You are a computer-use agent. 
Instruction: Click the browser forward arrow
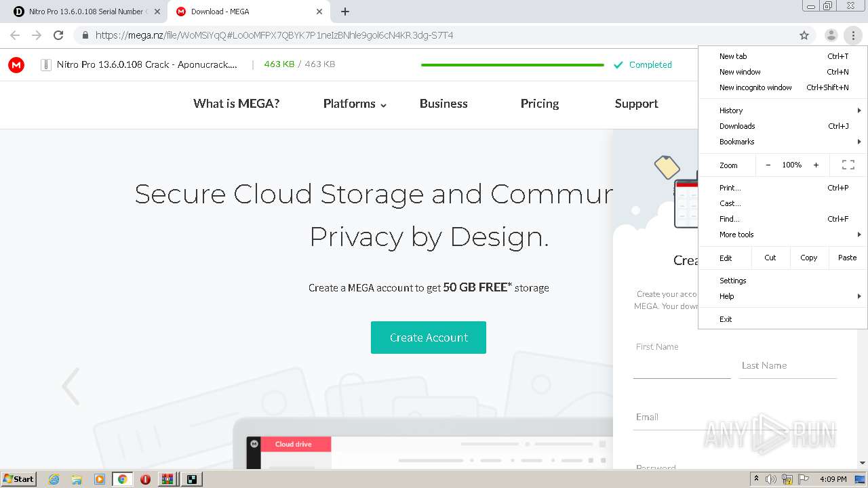point(37,35)
